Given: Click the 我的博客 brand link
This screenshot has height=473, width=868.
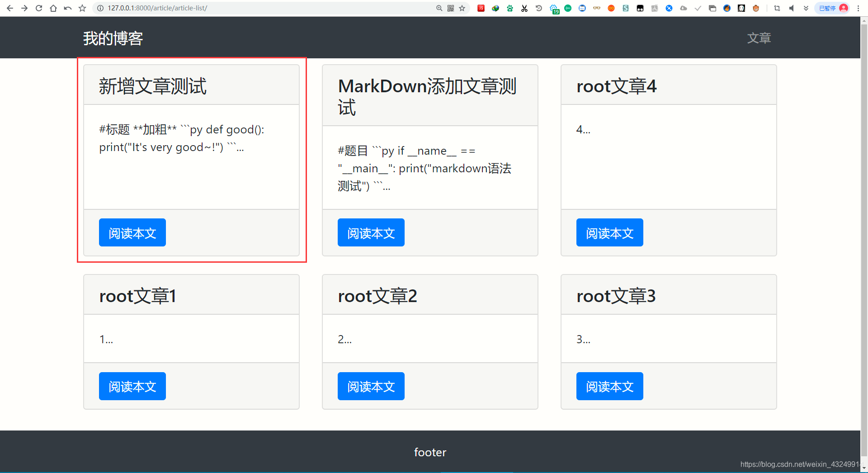Looking at the screenshot, I should coord(113,38).
